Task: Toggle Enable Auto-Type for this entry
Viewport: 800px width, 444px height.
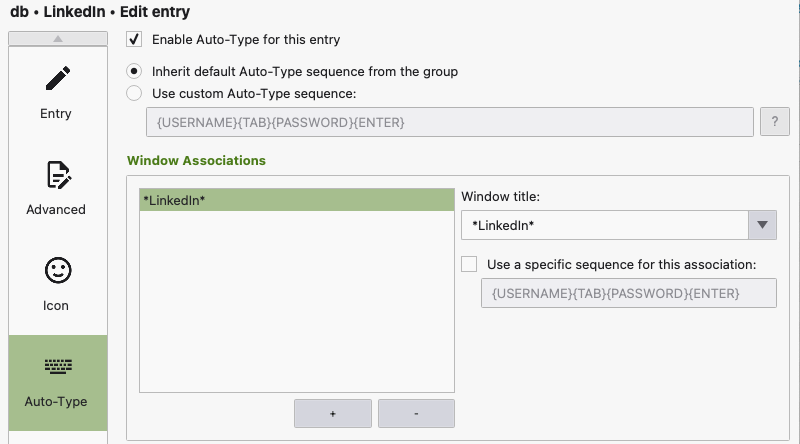Action: coord(134,39)
